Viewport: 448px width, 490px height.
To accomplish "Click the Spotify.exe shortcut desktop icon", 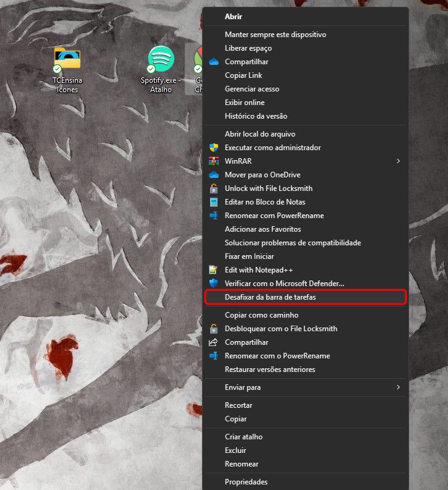I will pos(161,59).
